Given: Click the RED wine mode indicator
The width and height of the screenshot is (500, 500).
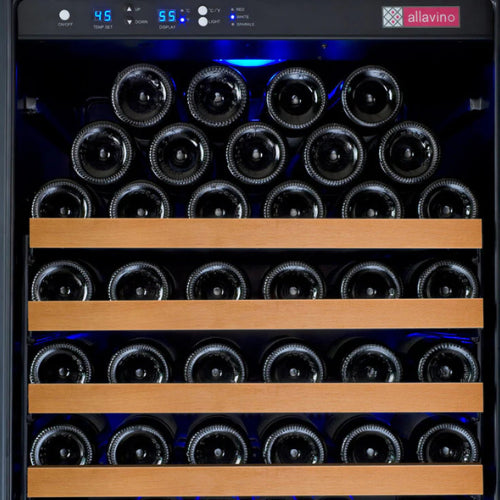Looking at the screenshot, I should 233,10.
